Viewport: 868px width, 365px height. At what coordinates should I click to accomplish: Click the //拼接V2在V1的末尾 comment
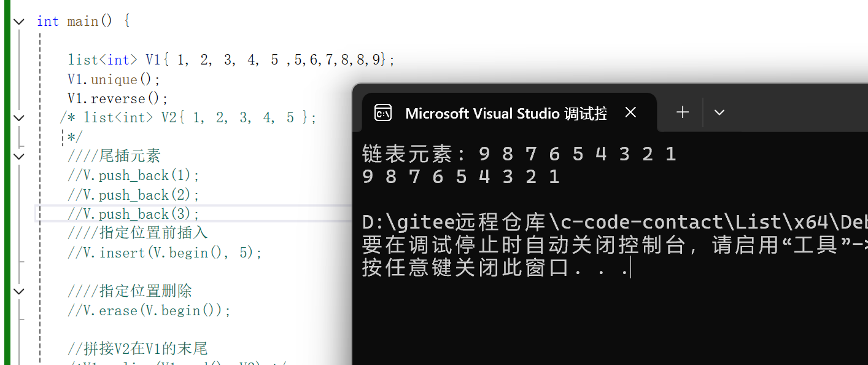point(138,349)
